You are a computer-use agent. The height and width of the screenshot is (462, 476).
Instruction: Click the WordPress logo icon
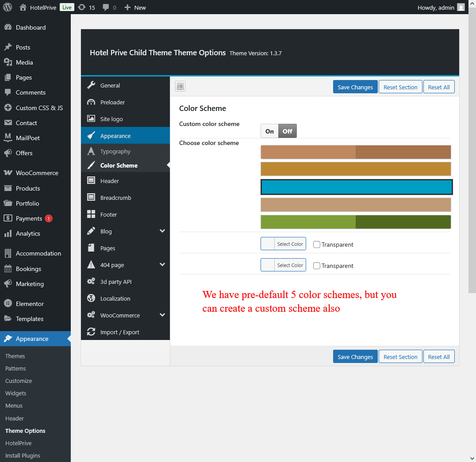pos(8,7)
